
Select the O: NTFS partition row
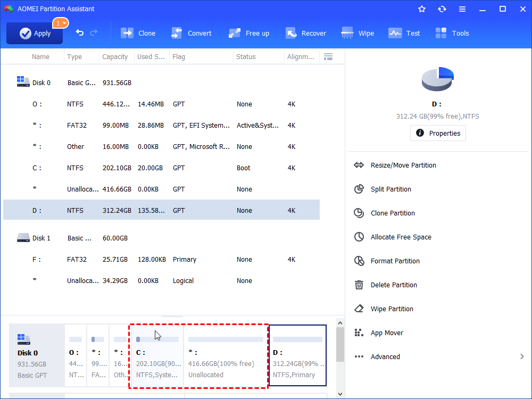[x=162, y=104]
